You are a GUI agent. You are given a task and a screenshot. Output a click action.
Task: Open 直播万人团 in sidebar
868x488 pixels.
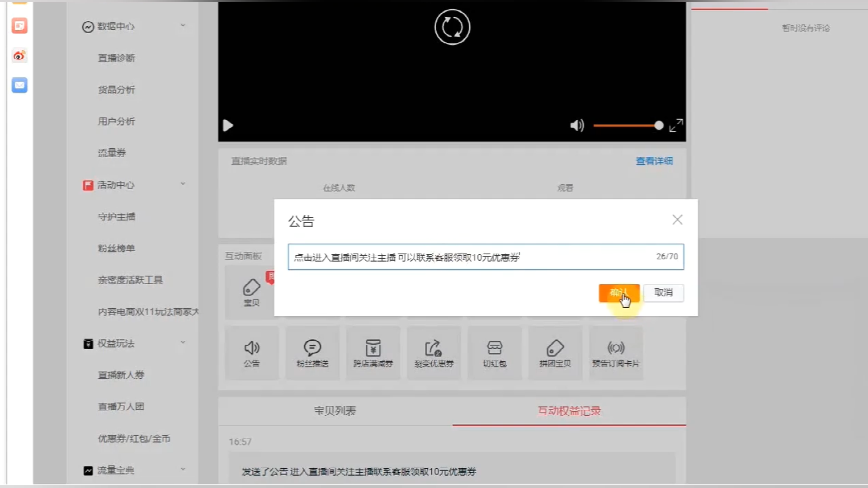click(121, 407)
